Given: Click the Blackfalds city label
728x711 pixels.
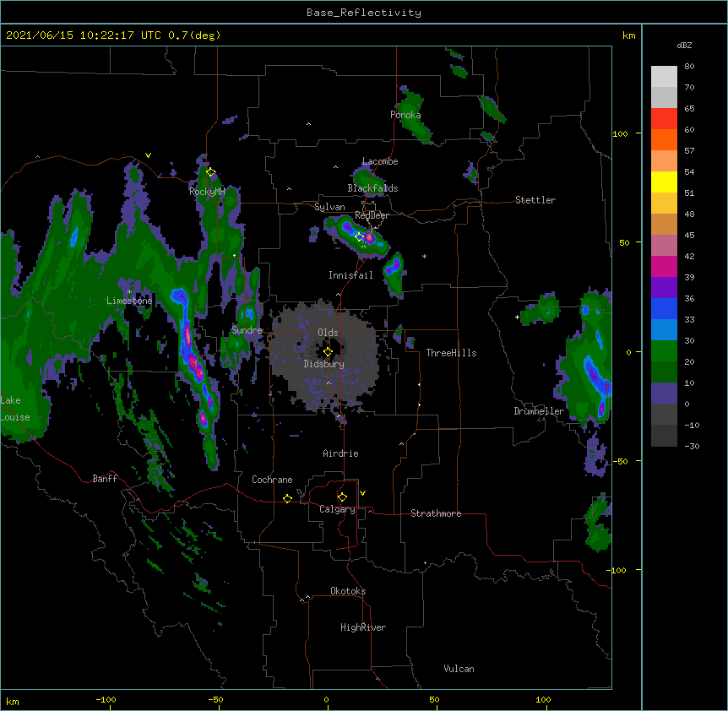Looking at the screenshot, I should point(372,188).
